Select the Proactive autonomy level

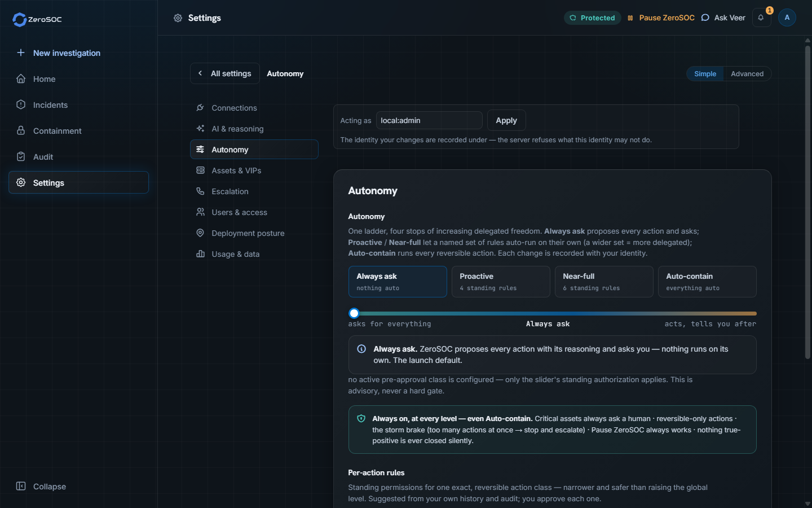click(501, 282)
